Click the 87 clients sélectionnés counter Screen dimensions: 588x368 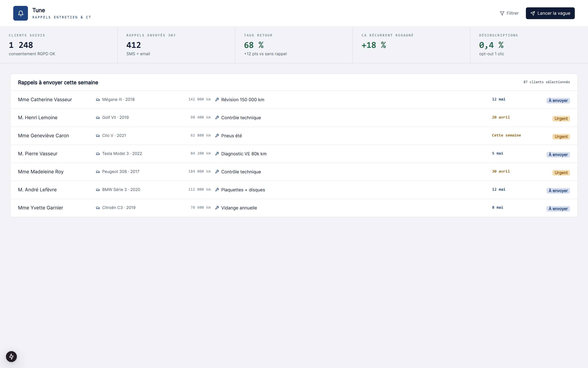(x=546, y=82)
